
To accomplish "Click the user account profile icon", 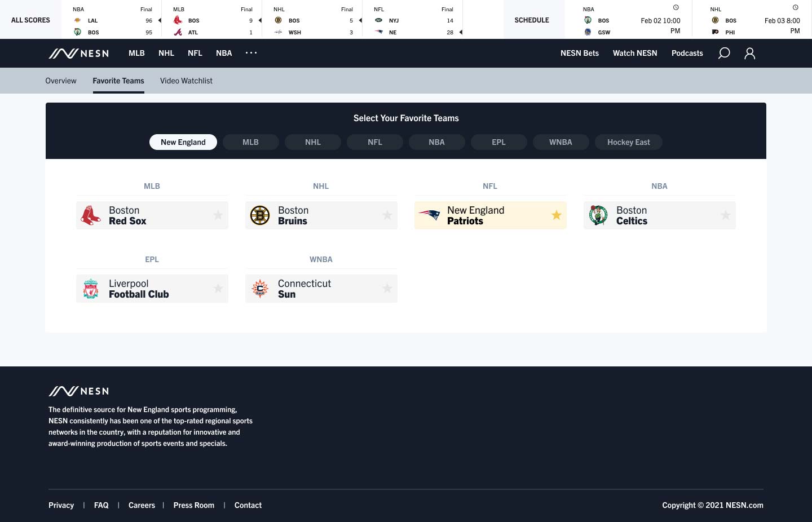I will pos(749,53).
